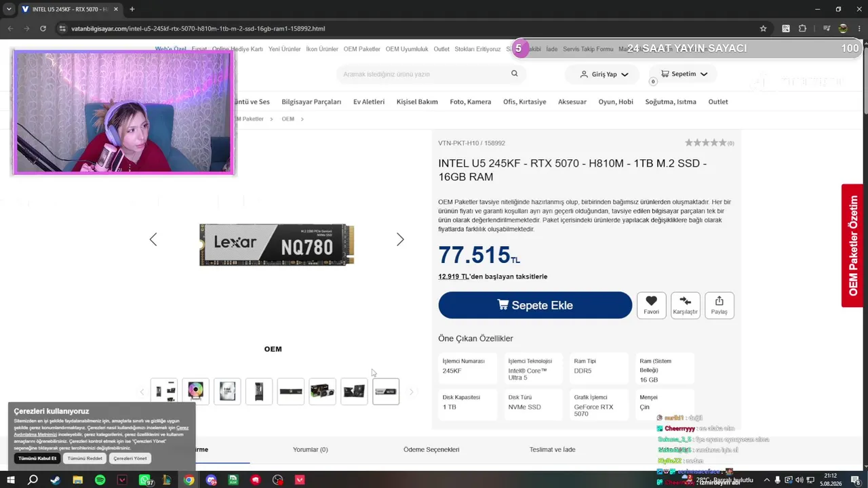The width and height of the screenshot is (868, 488).
Task: Open the Chrome profile avatar
Action: (843, 28)
